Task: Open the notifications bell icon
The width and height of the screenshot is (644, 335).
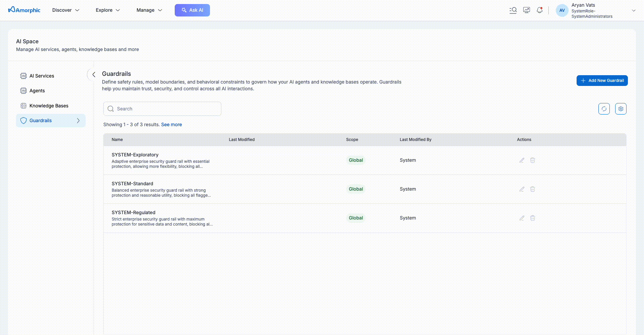Action: pyautogui.click(x=539, y=10)
